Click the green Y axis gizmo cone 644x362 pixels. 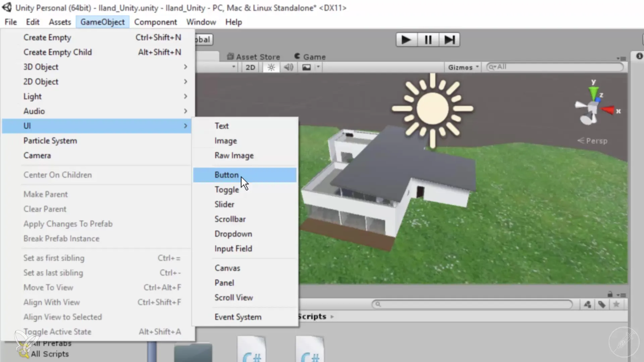(593, 93)
